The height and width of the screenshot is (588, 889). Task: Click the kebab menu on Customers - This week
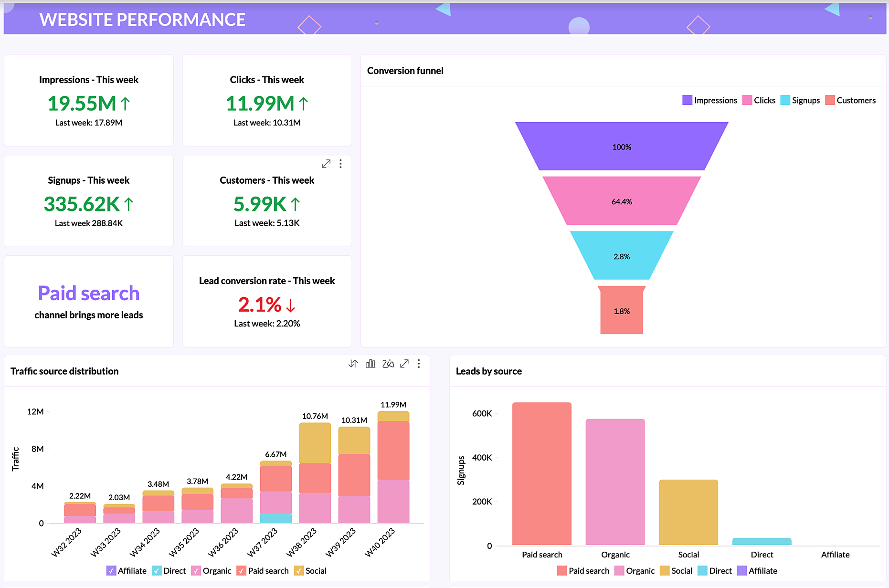pyautogui.click(x=341, y=164)
